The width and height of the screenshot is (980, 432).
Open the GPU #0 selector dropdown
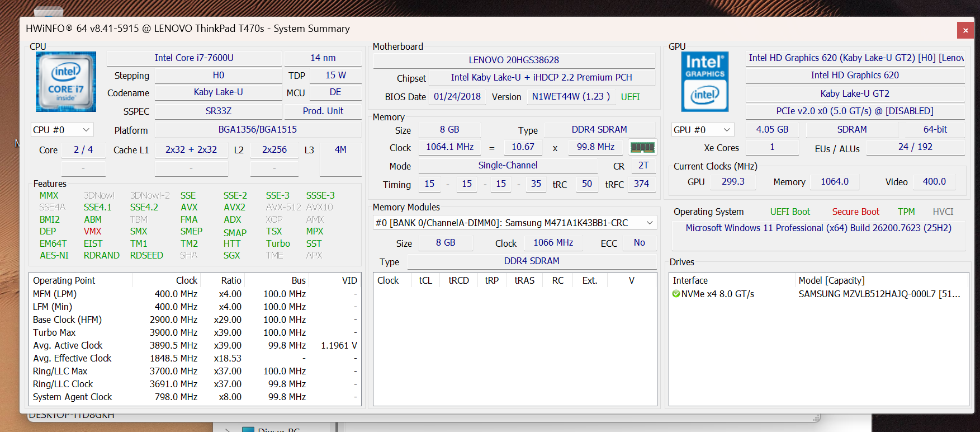click(x=703, y=130)
